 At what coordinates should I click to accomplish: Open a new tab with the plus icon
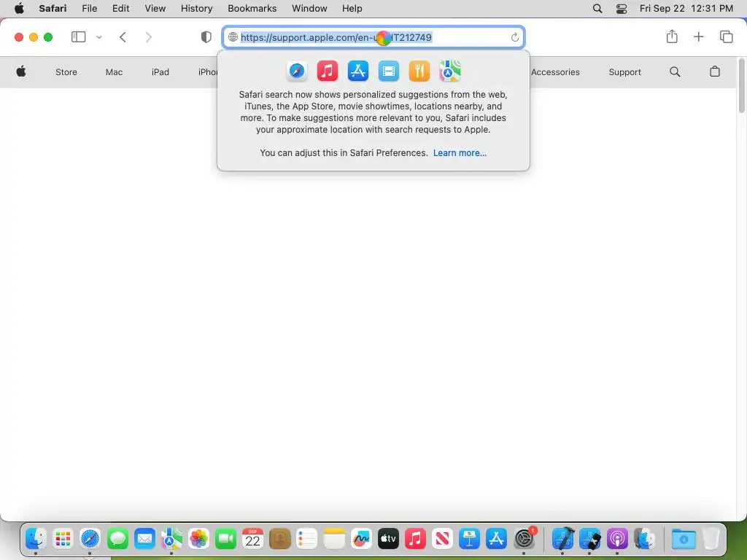coord(698,36)
